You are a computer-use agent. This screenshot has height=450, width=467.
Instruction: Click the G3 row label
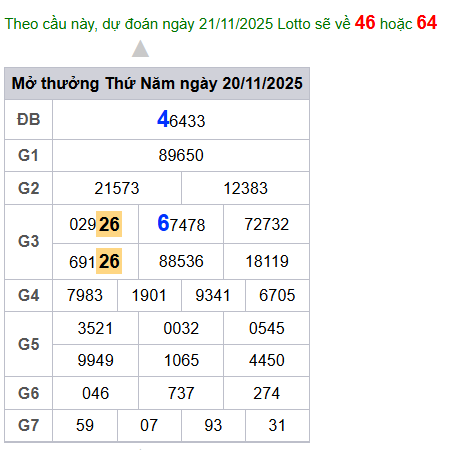[28, 241]
